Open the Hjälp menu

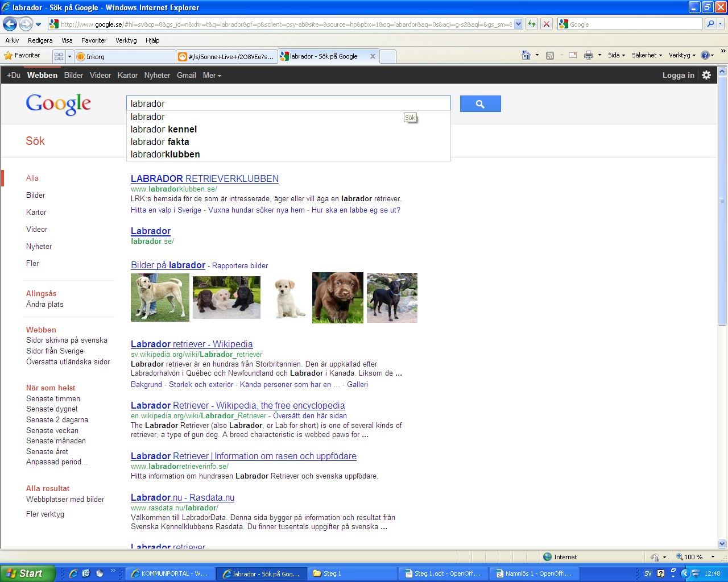coord(152,40)
